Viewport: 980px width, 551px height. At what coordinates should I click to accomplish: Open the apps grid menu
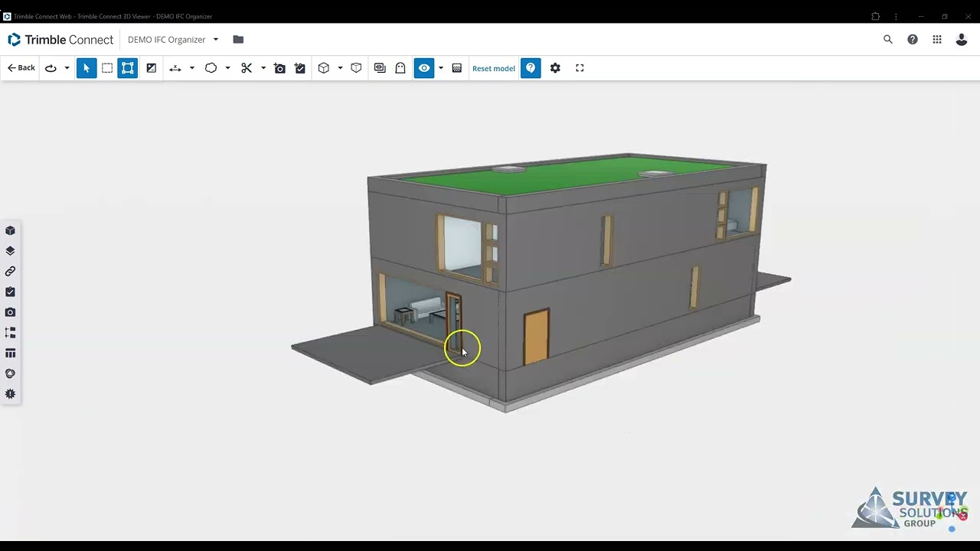point(937,40)
